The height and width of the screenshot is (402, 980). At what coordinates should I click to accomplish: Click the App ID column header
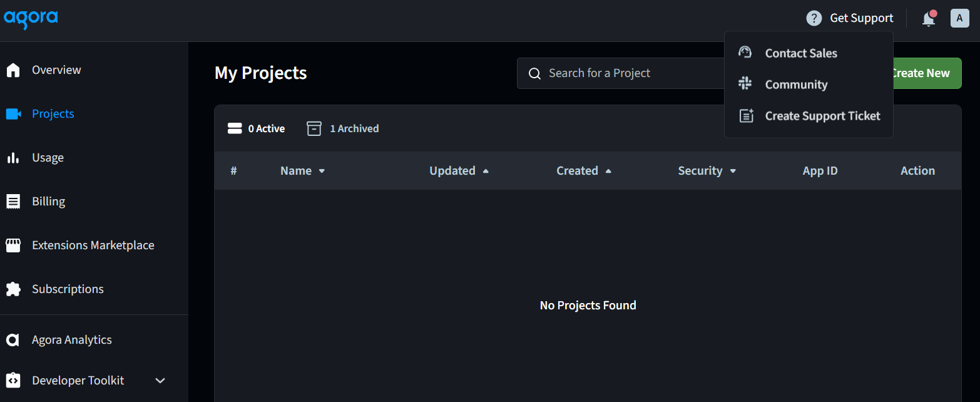[x=820, y=171]
